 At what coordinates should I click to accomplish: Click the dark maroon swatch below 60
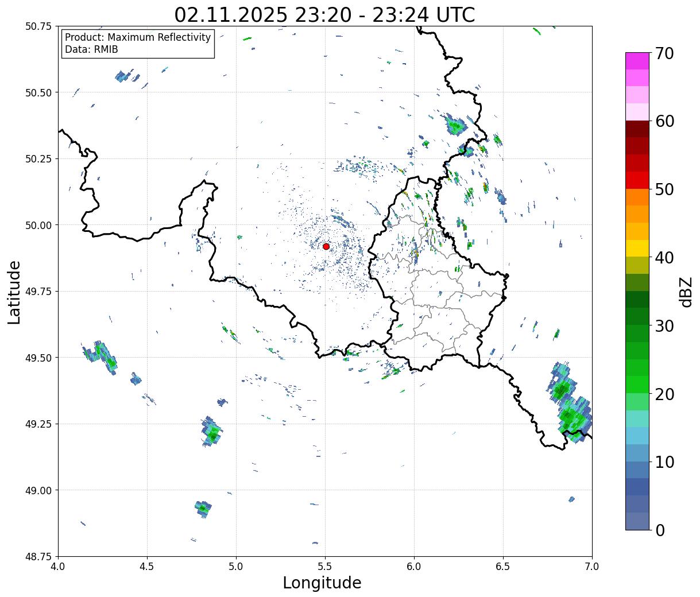click(637, 129)
